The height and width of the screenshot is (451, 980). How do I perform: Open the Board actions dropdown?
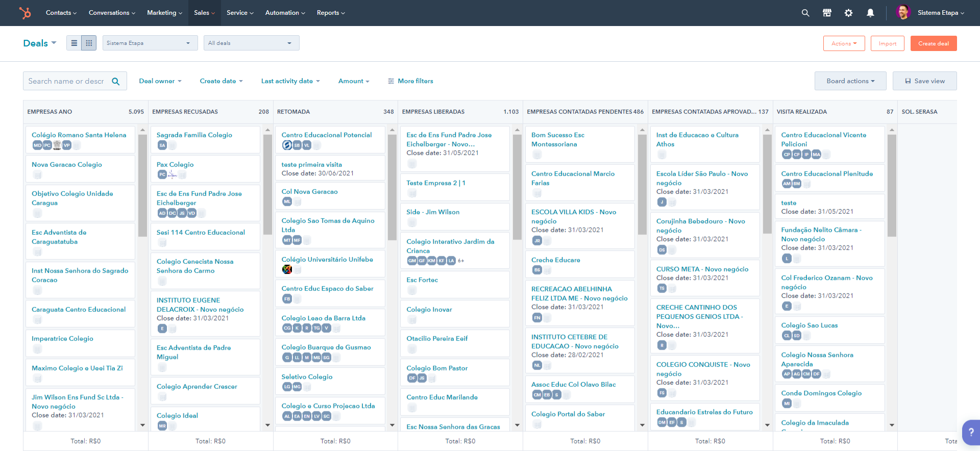pyautogui.click(x=850, y=81)
